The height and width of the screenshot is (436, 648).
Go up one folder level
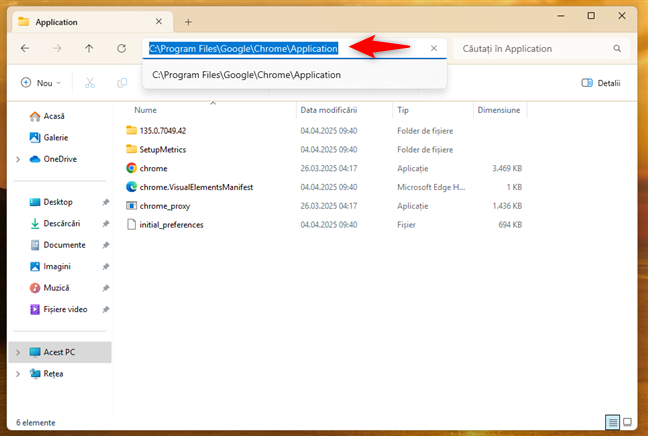click(89, 48)
